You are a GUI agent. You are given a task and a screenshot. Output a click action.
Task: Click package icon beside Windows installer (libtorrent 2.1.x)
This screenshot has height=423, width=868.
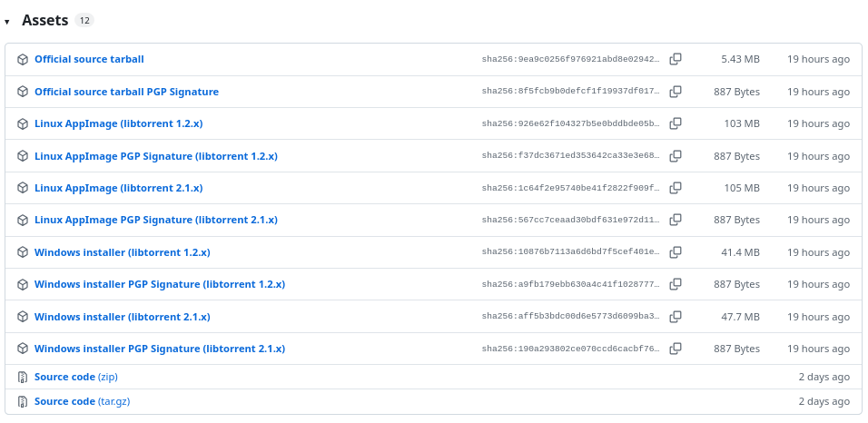point(23,317)
